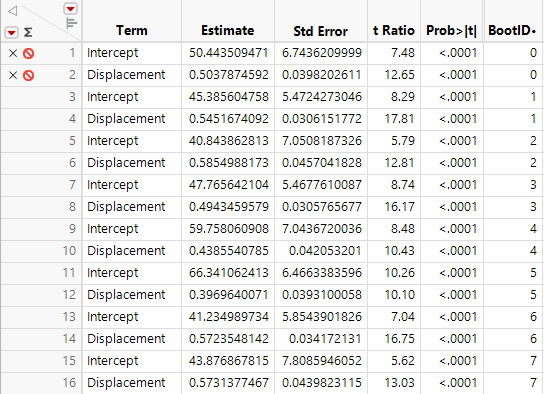Click t ratio value 10.26
The height and width of the screenshot is (394, 544).
(x=400, y=273)
